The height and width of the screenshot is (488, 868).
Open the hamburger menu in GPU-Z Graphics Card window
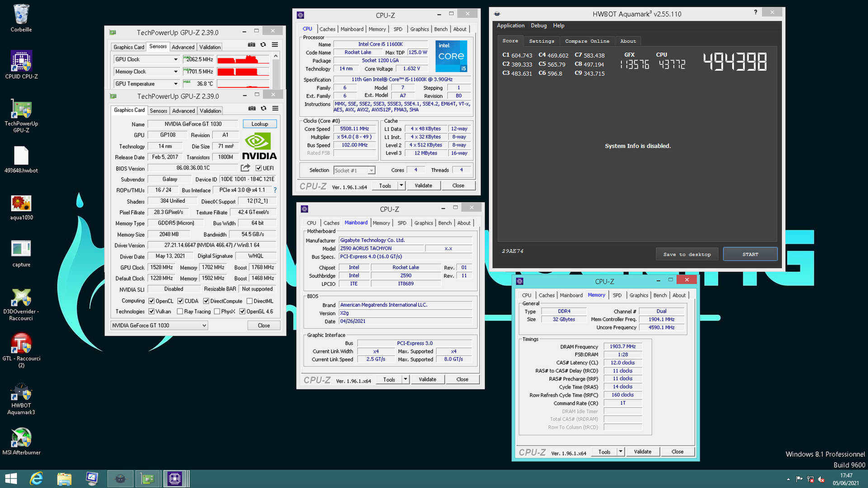pos(275,108)
